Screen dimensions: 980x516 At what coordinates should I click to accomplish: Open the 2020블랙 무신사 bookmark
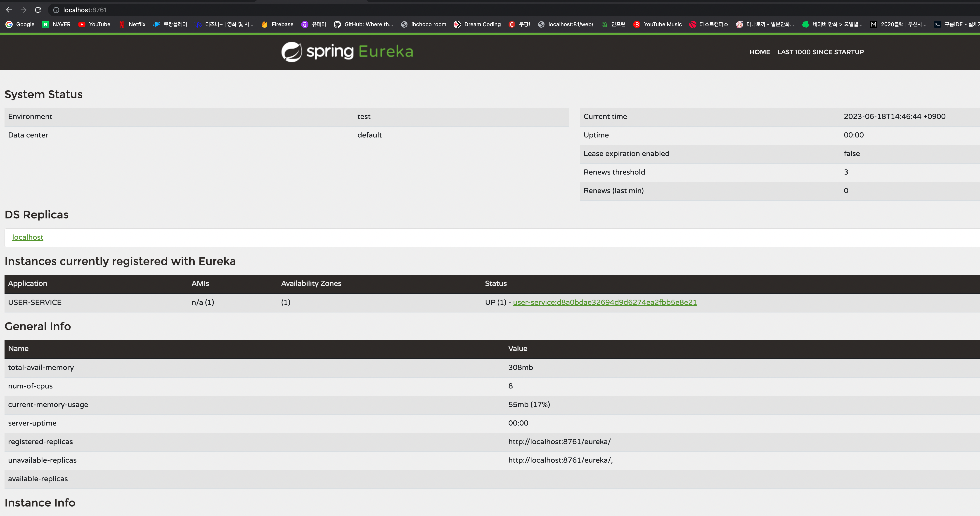899,24
